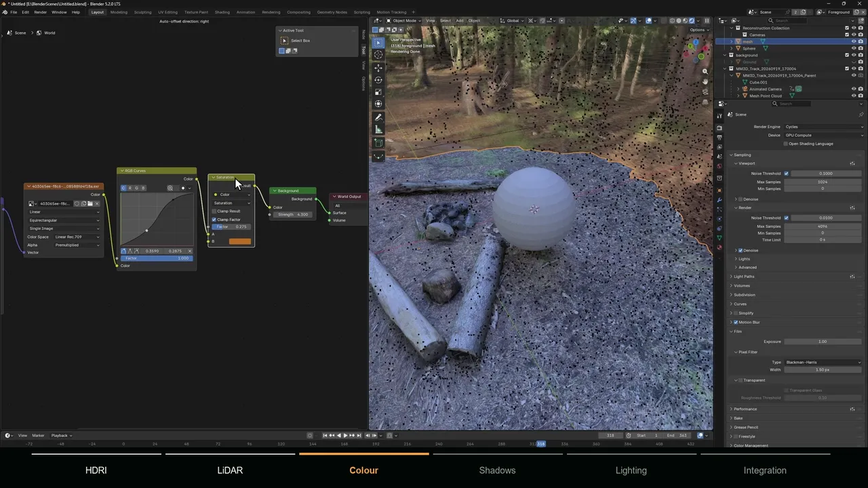Expand the Mesh Point Cloud tree item

tap(738, 96)
